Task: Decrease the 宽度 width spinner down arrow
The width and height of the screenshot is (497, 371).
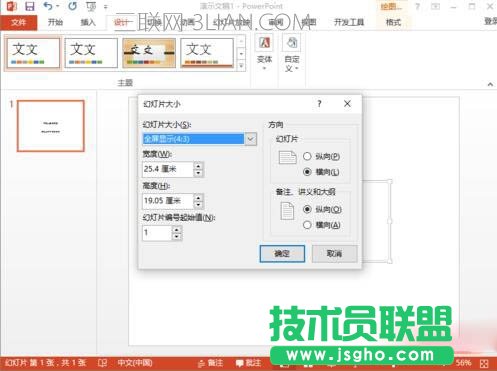Action: pos(198,173)
